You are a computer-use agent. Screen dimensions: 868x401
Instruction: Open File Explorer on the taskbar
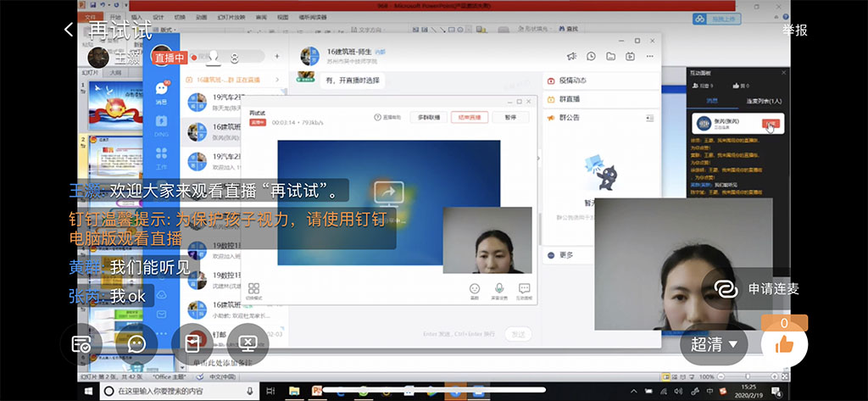[x=294, y=391]
